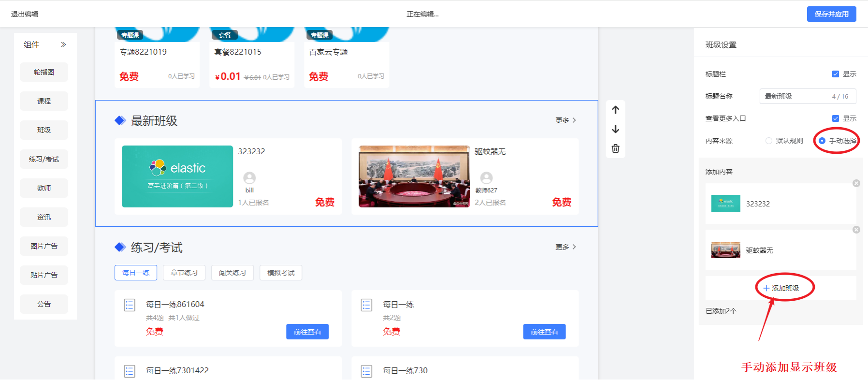
Task: Click the list icon of 每日一练730
Action: (366, 371)
